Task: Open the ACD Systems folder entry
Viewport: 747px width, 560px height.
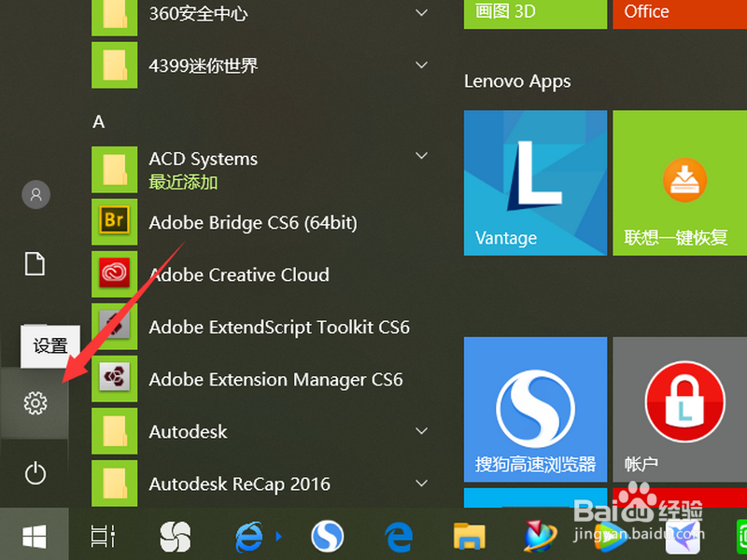Action: 261,170
